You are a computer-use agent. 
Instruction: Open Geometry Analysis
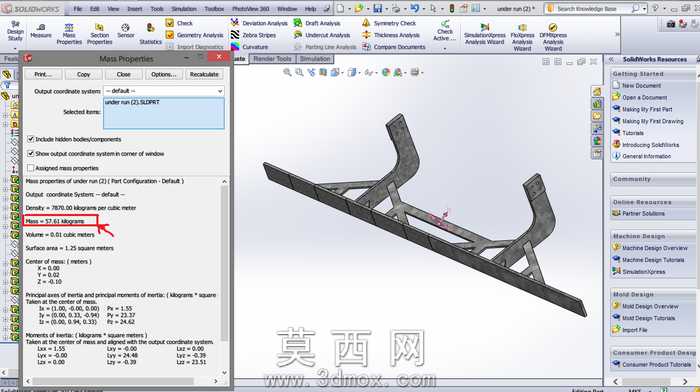(x=194, y=35)
